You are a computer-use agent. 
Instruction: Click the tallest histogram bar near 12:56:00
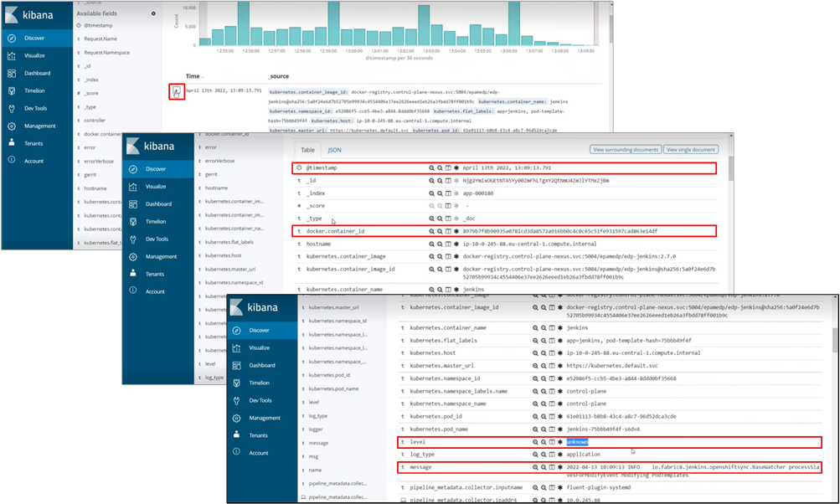(x=244, y=23)
